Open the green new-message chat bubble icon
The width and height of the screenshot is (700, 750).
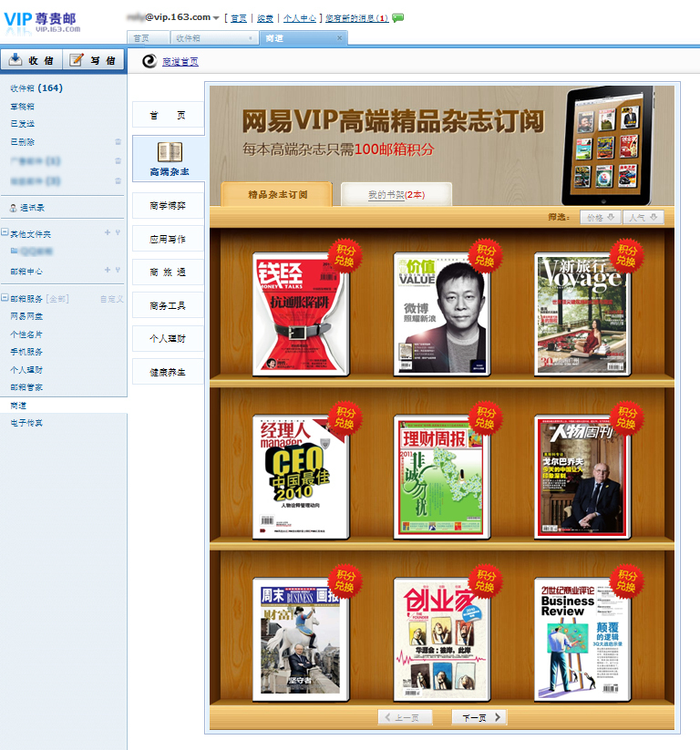point(398,17)
